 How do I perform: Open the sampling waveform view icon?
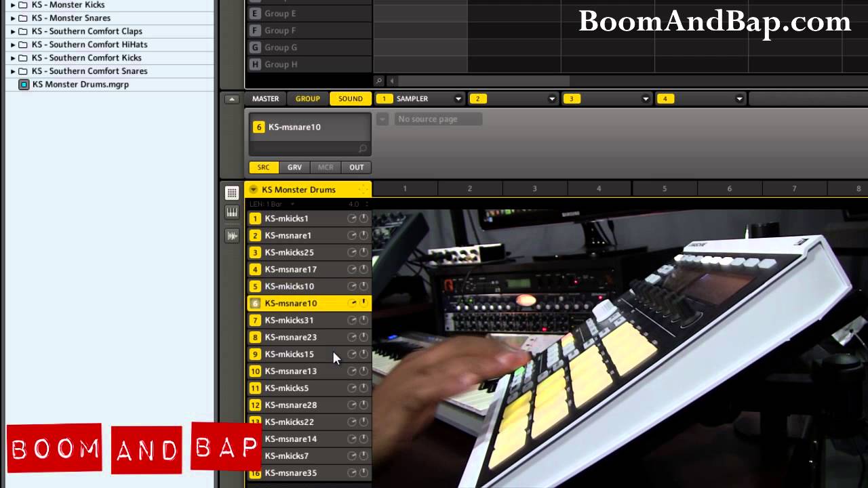[232, 236]
